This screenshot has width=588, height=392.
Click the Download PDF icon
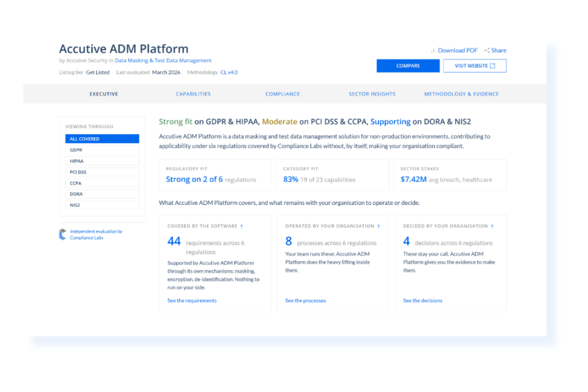point(433,51)
